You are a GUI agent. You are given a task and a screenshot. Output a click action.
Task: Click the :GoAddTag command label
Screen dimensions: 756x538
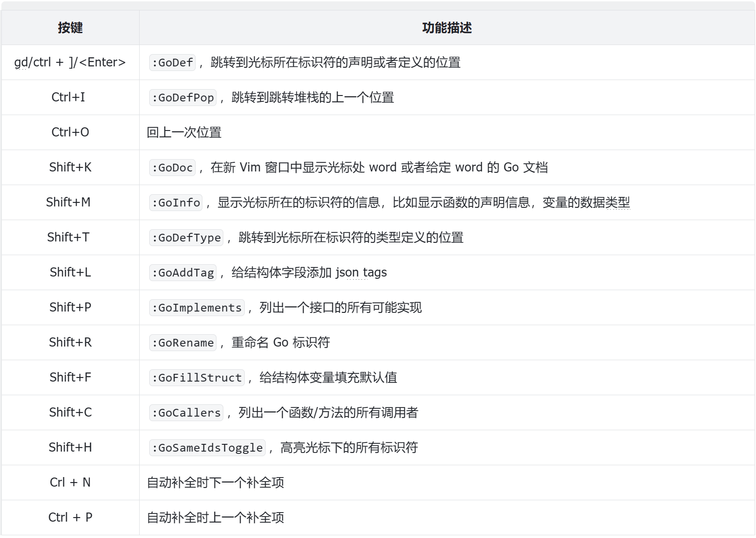point(182,272)
